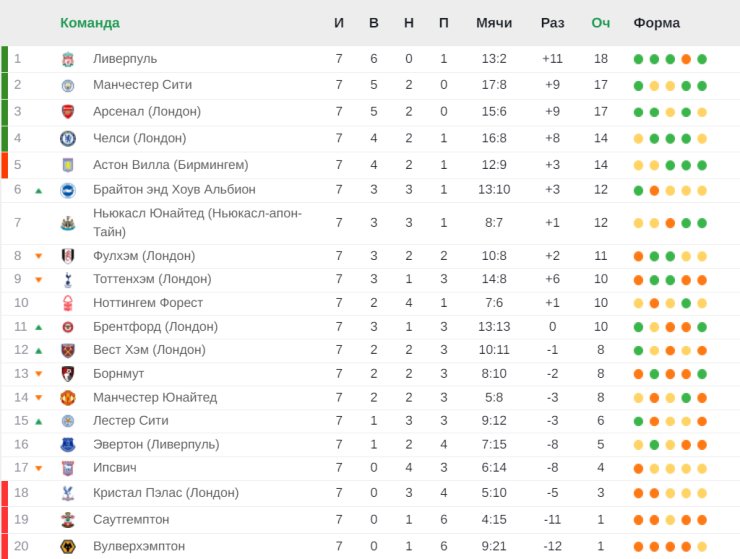Screen dimensions: 740x559
Task: Click the Aston Villa club crest
Action: pos(68,165)
